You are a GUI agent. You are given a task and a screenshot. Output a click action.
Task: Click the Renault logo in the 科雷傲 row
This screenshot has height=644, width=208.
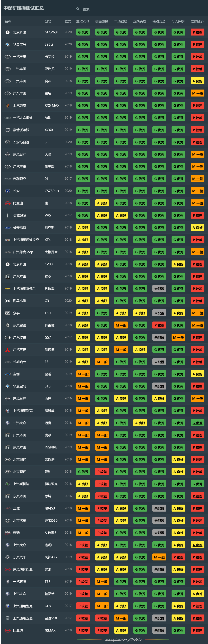[7, 325]
